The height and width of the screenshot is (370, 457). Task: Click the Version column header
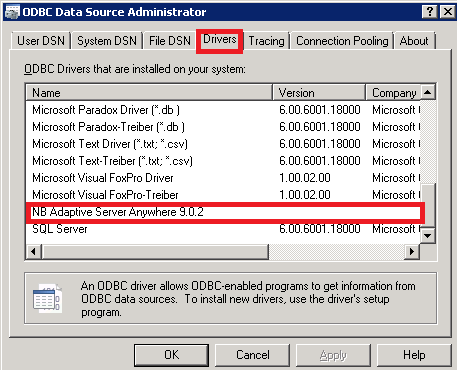[319, 93]
